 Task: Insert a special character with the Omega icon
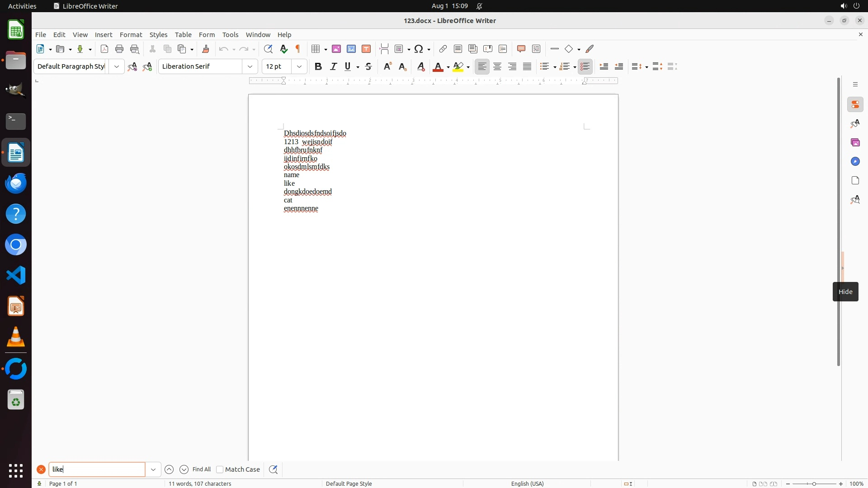[419, 49]
